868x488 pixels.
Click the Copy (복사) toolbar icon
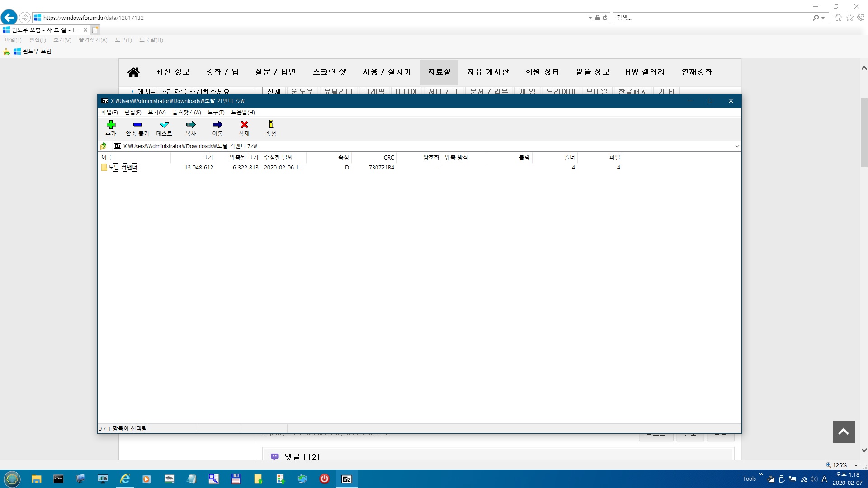click(x=191, y=125)
